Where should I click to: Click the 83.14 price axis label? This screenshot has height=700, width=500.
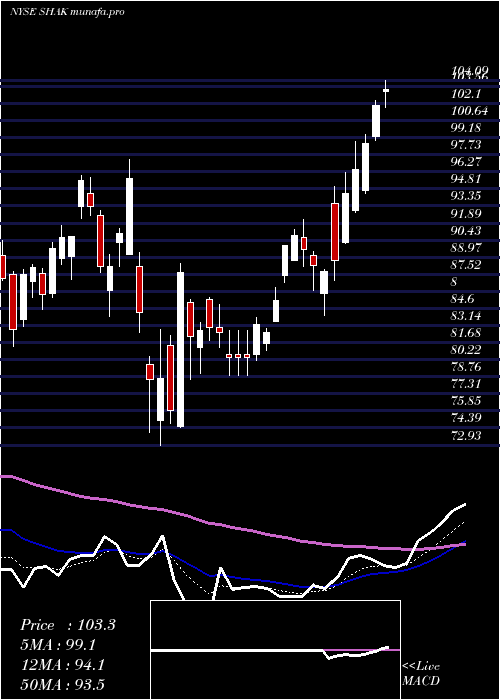tap(466, 316)
